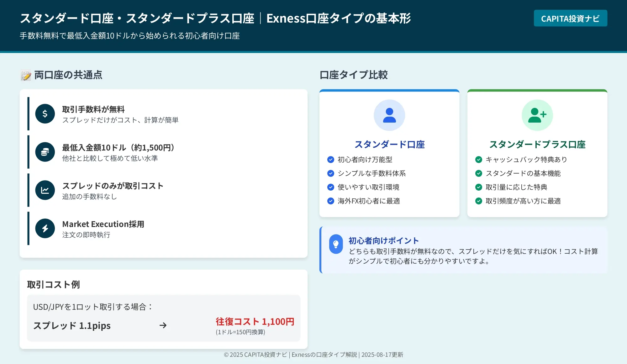Click the 往復コスト 1,100円 red text
The image size is (627, 364).
click(255, 322)
